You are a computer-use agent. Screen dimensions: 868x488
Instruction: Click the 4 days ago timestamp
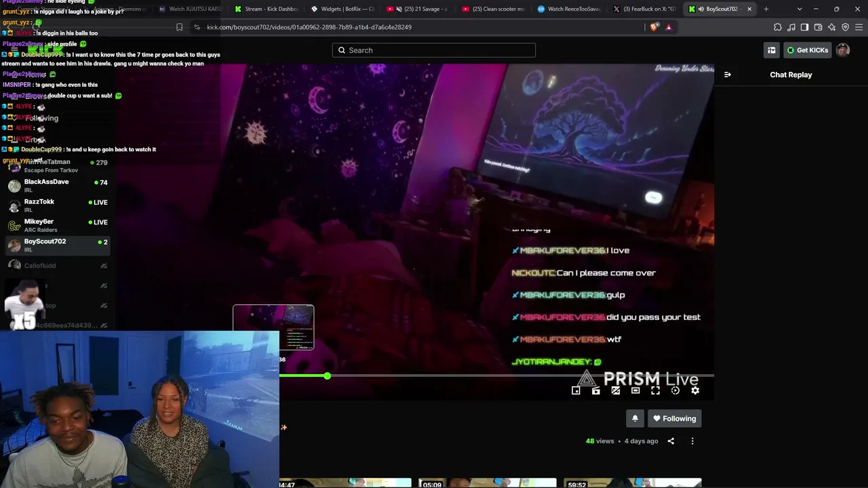[x=641, y=441]
